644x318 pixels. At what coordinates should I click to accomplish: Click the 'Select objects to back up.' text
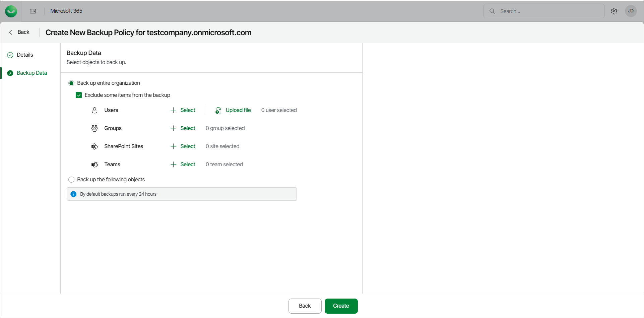[96, 62]
